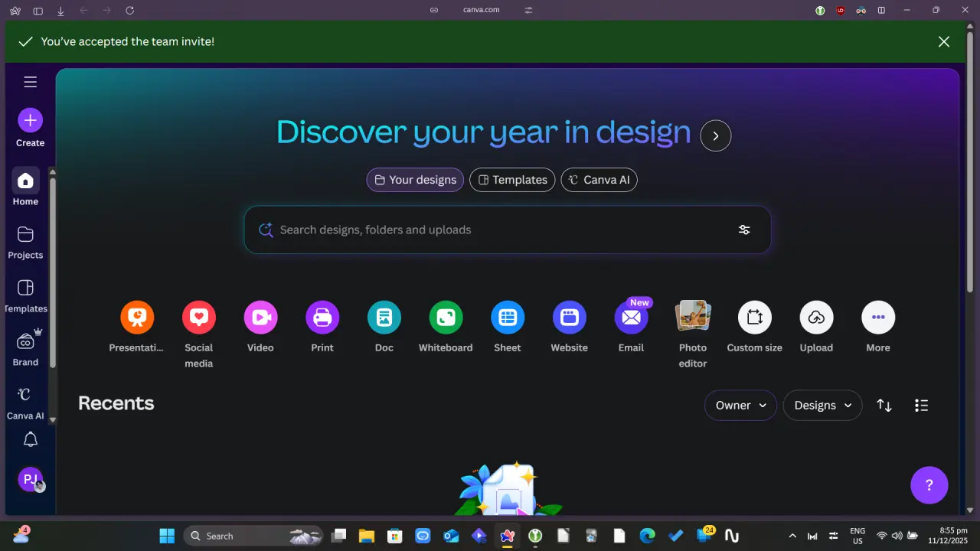The image size is (980, 551).
Task: Show More design types
Action: [878, 317]
